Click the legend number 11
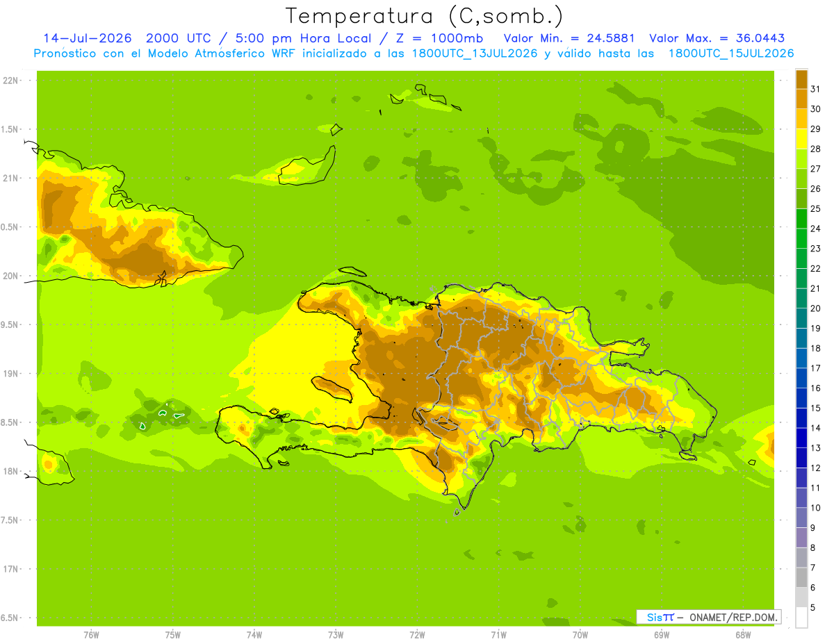834x644 pixels. [x=816, y=488]
